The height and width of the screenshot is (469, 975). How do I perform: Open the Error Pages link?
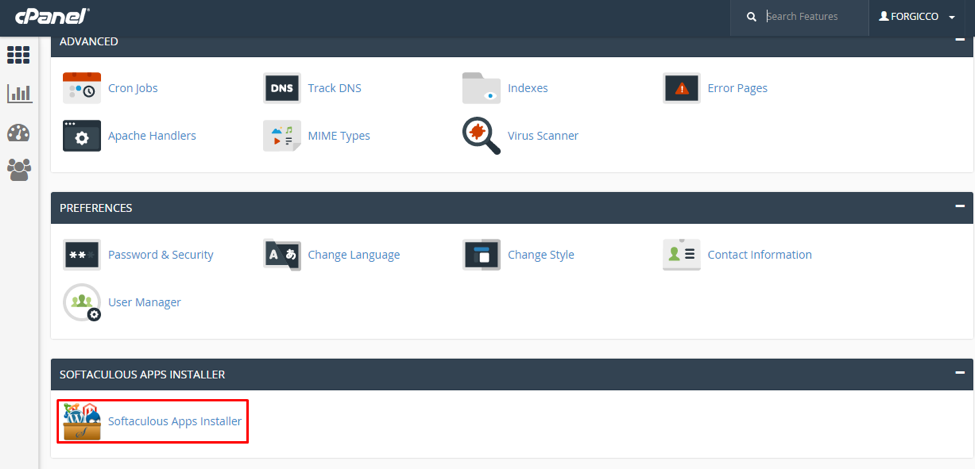(737, 88)
